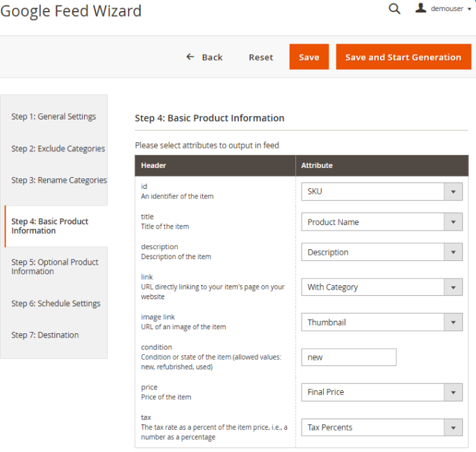Select Step 4: Basic Product Information tab
Image resolution: width=476 pixels, height=452 pixels.
click(56, 226)
